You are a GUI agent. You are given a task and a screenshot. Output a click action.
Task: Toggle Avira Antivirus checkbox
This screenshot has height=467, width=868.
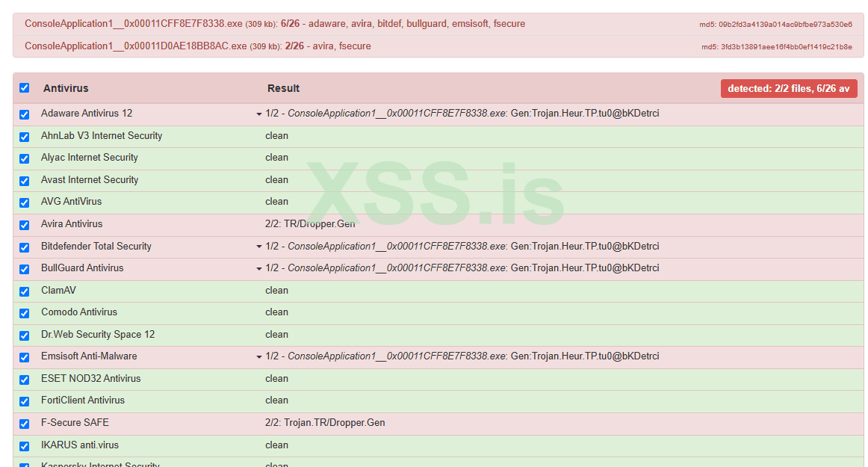pos(25,225)
